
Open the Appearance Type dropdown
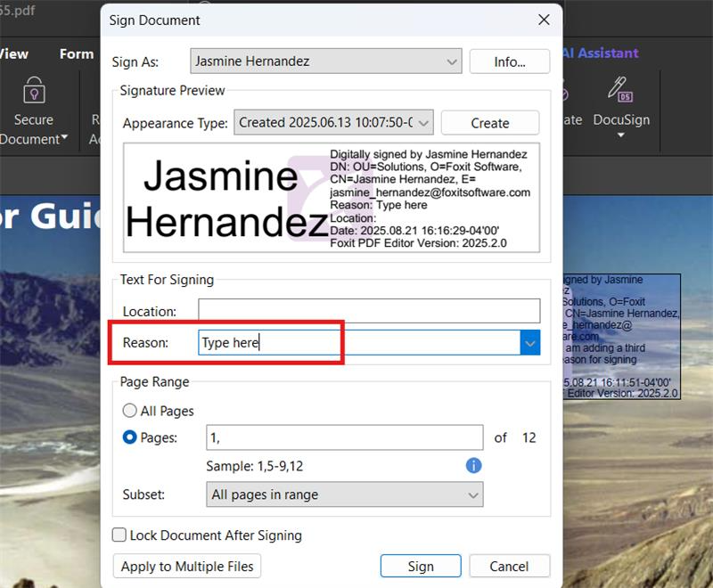pyautogui.click(x=333, y=123)
